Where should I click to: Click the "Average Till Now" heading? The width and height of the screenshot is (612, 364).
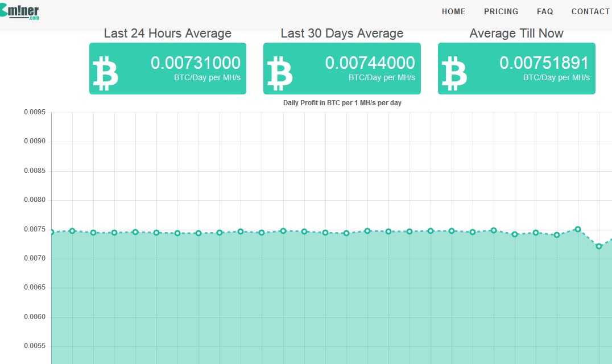pyautogui.click(x=516, y=34)
